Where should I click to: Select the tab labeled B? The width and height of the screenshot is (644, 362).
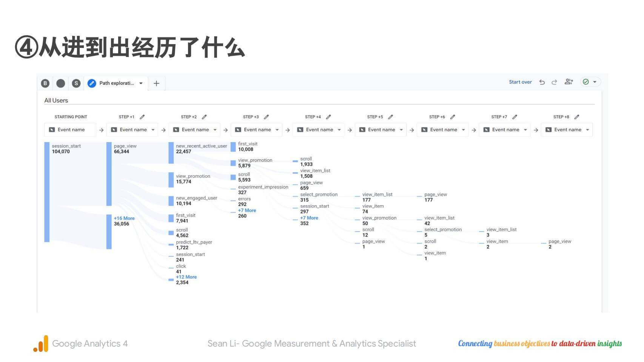pos(45,83)
